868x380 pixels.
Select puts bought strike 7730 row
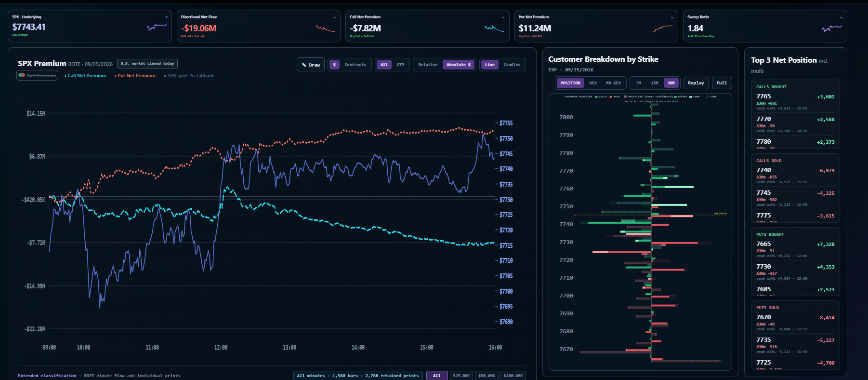(x=795, y=272)
